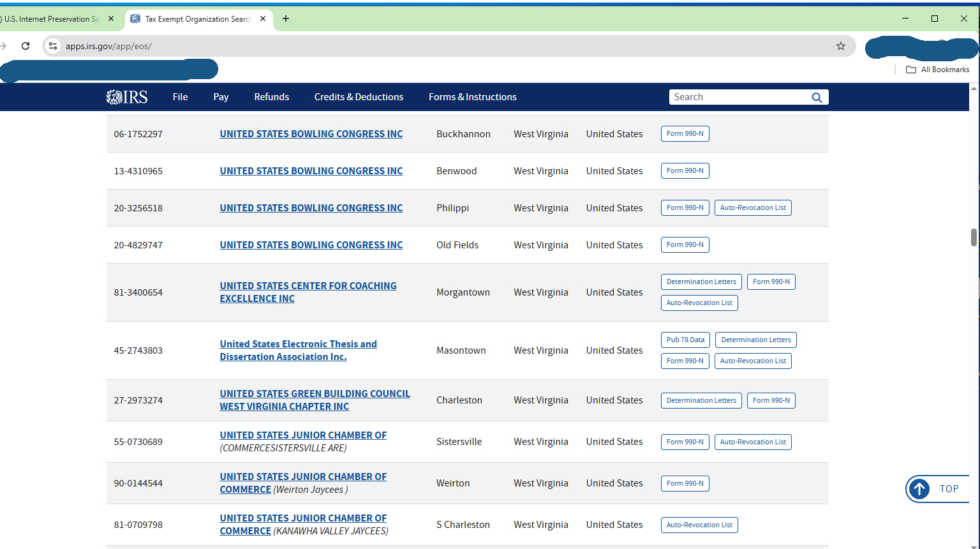This screenshot has width=980, height=549.
Task: Select EIN text 55-0730689
Action: pyautogui.click(x=138, y=442)
